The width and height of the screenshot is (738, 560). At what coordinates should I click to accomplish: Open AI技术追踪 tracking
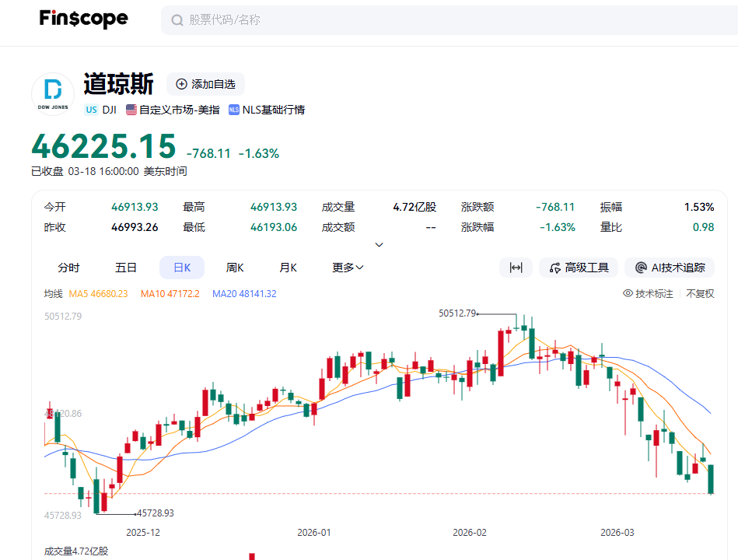[670, 268]
